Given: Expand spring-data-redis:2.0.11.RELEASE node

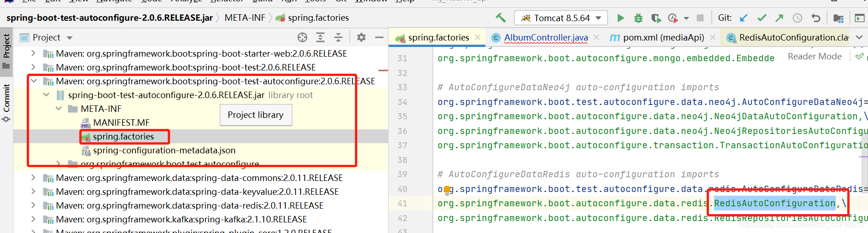Looking at the screenshot, I should [33, 205].
